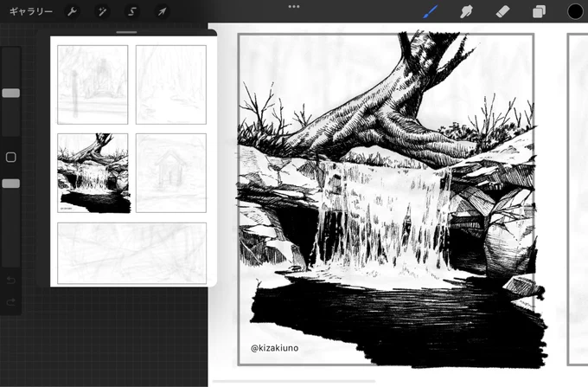Image resolution: width=588 pixels, height=387 pixels.
Task: Select the Eraser tool
Action: (x=502, y=11)
